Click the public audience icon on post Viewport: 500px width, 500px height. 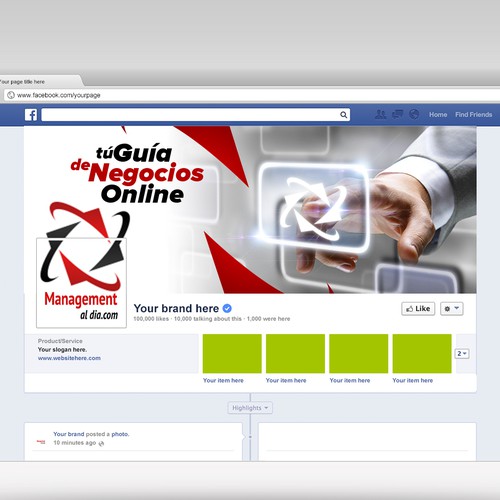(x=101, y=443)
